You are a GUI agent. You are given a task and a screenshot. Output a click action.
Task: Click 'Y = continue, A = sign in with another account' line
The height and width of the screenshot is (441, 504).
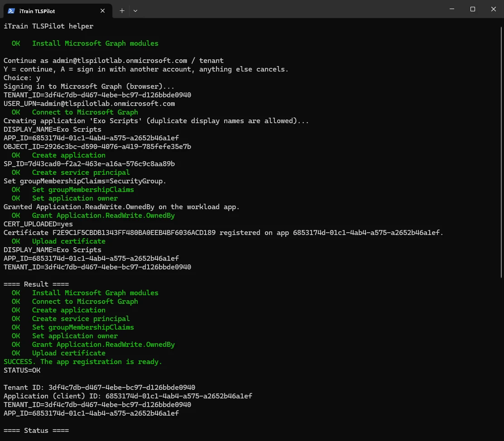[x=146, y=69]
